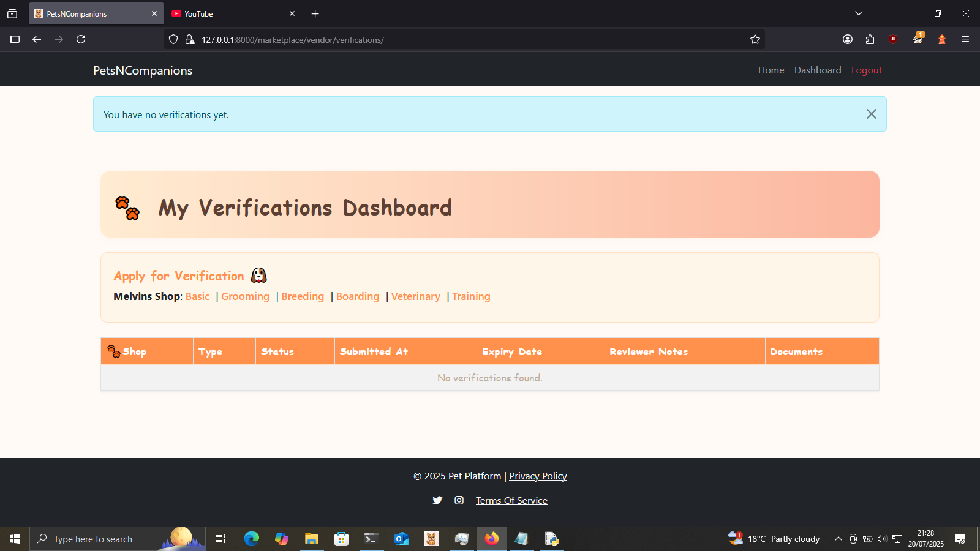Focus the browser address bar URL

[x=466, y=40]
